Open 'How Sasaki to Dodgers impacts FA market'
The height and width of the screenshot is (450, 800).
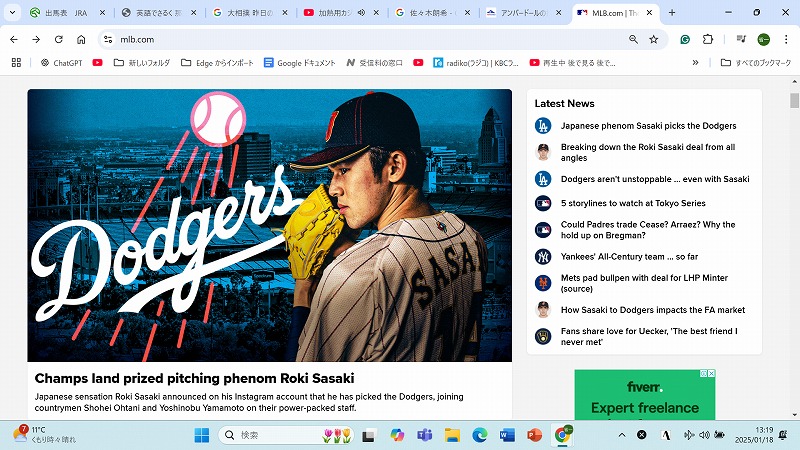tap(653, 310)
